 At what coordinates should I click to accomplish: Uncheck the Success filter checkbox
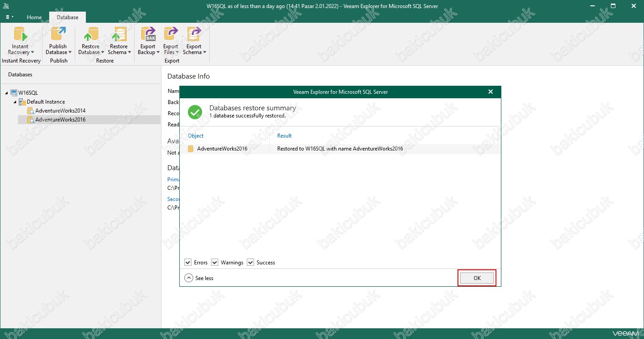250,262
